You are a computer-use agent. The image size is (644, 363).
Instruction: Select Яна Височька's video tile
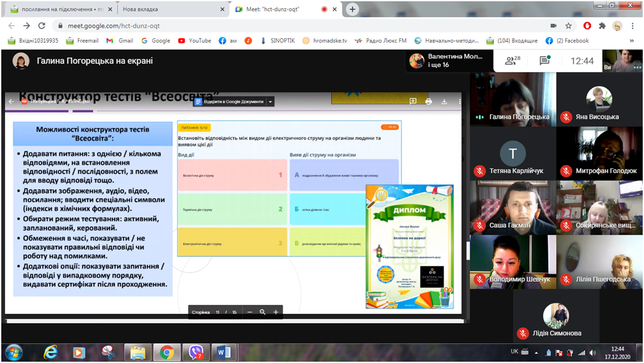point(600,98)
